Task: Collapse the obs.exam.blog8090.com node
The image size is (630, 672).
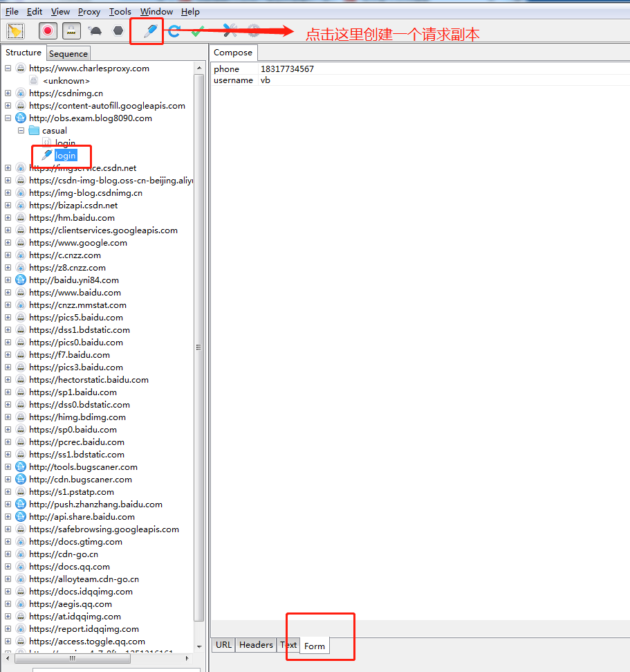Action: (x=8, y=118)
